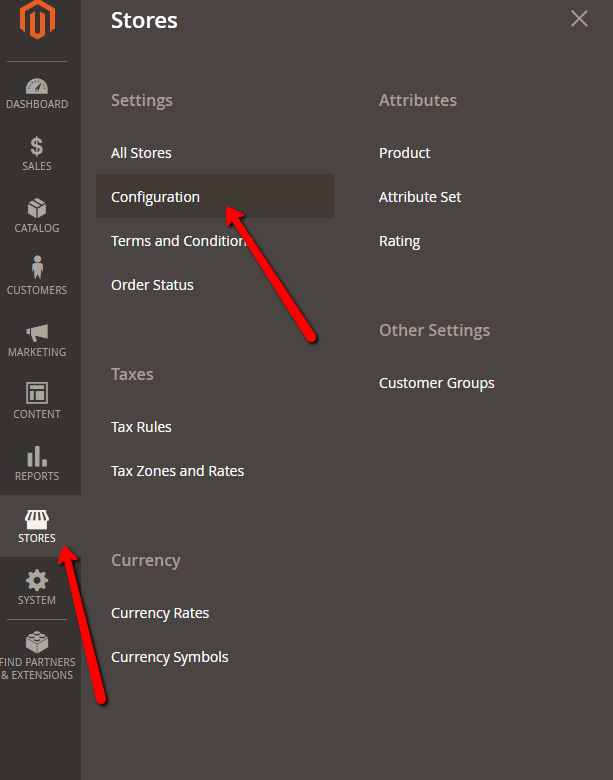613x780 pixels.
Task: Open the Content layout icon
Action: [x=37, y=393]
